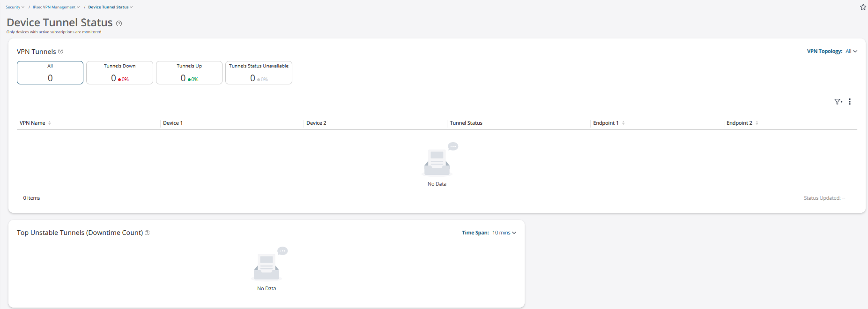Viewport: 868px width, 309px height.
Task: Open the Time Span 10 mins dropdown
Action: pos(504,233)
